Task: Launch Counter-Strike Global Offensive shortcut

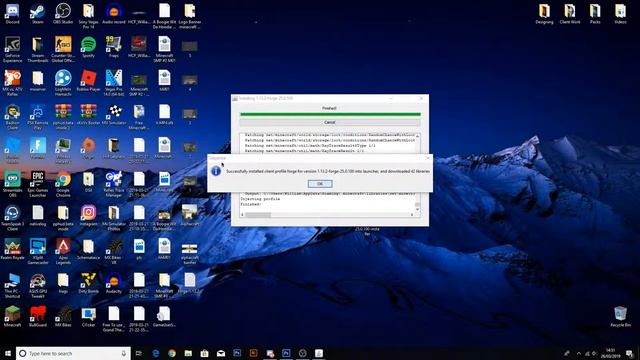Action: click(63, 50)
